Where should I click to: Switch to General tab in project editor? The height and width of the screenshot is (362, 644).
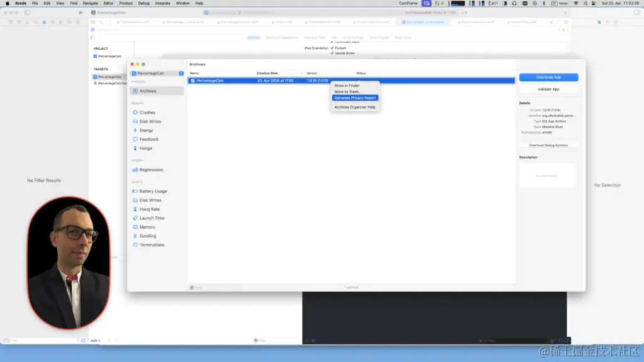253,38
